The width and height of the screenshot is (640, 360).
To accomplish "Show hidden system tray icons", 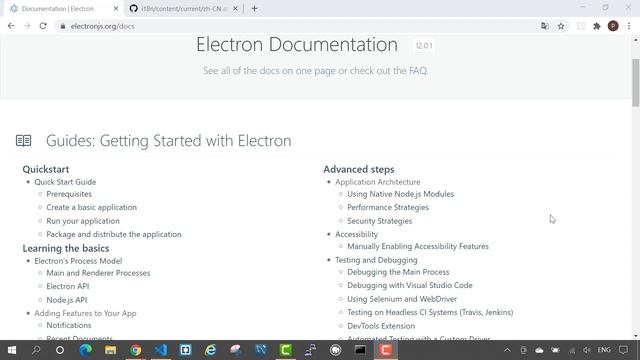I will (x=507, y=350).
